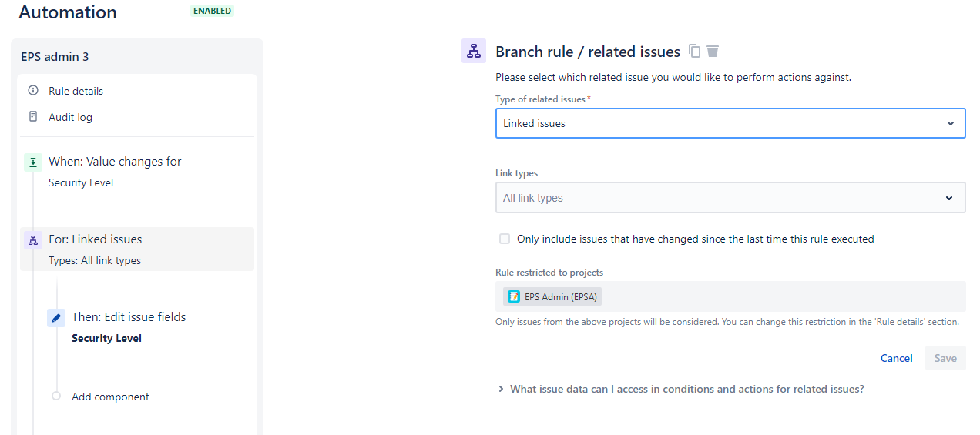Cancel the branch rule changes
Screen dimensions: 980x435
click(897, 358)
